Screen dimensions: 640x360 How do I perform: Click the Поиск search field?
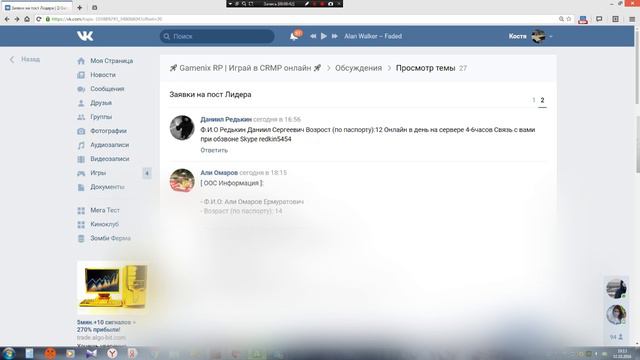pyautogui.click(x=217, y=36)
